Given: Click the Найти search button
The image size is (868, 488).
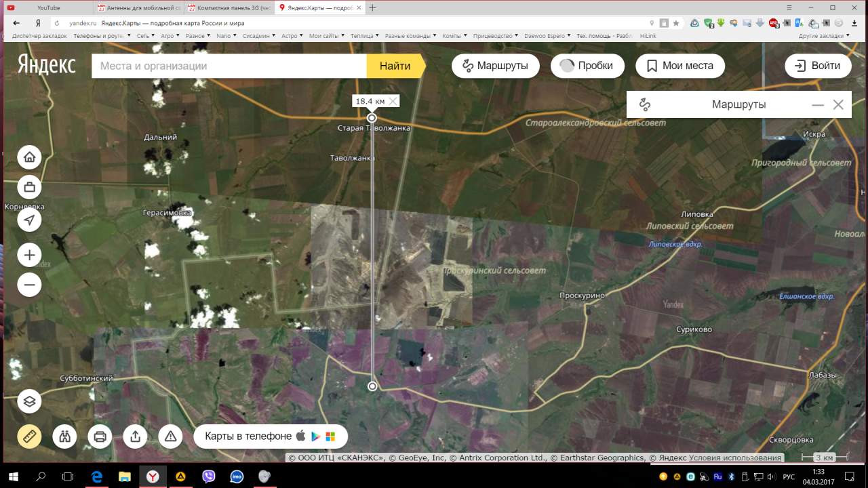Looking at the screenshot, I should 396,66.
